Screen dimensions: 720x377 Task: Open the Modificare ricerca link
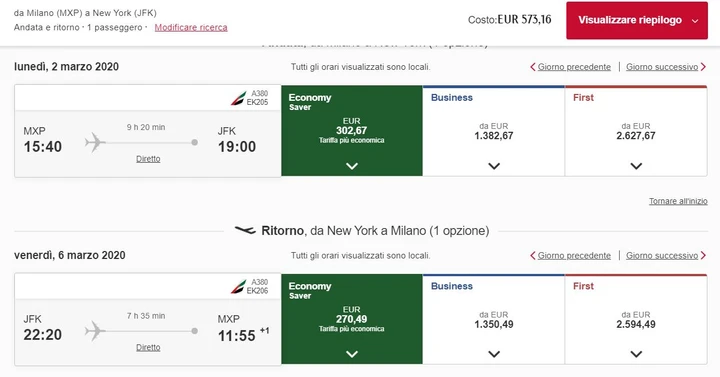click(x=191, y=28)
